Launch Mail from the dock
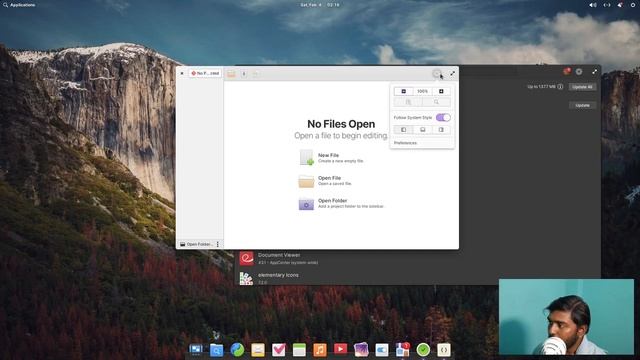Image resolution: width=640 pixels, height=360 pixels. (x=258, y=350)
